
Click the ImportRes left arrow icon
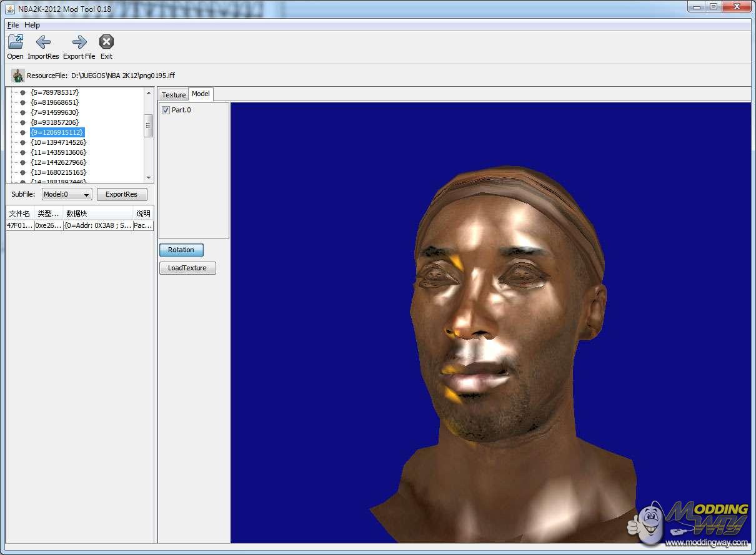pos(43,42)
